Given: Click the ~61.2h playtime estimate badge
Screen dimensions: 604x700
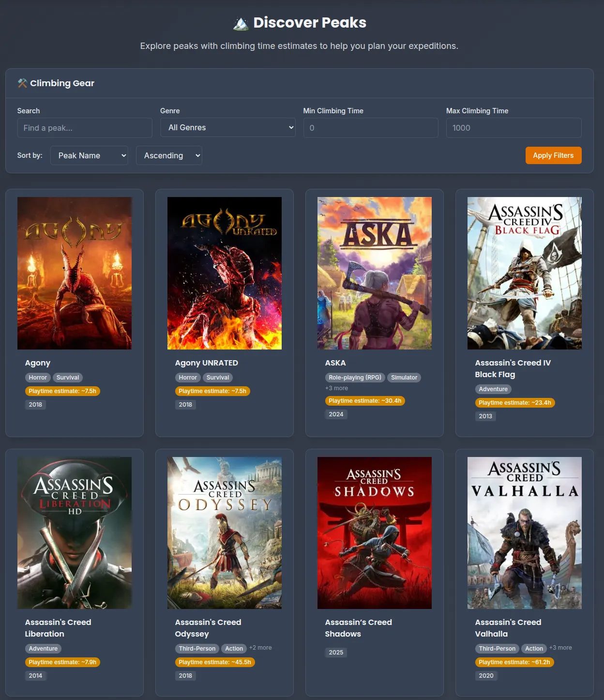Looking at the screenshot, I should [x=514, y=662].
